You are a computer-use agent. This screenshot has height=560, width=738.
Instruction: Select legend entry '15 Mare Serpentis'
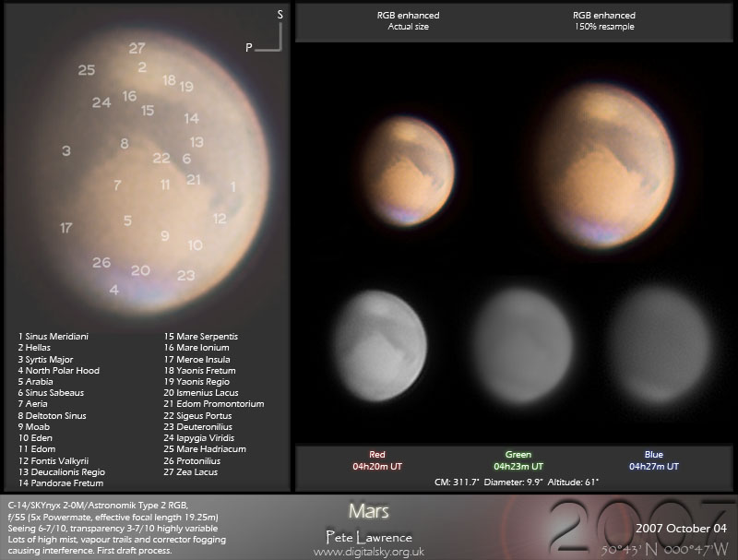[201, 337]
